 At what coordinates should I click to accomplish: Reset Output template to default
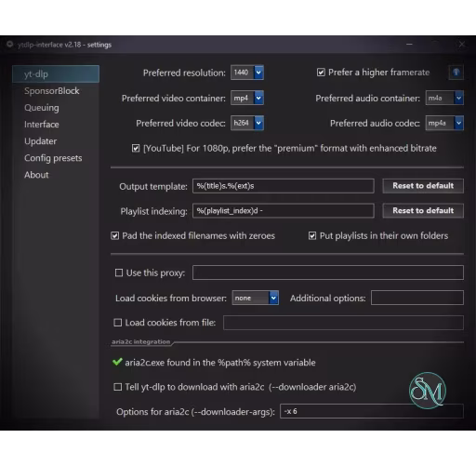pos(423,186)
